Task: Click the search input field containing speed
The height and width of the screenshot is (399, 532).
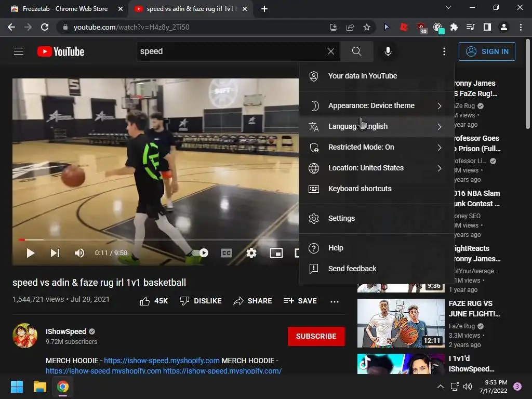Action: (x=232, y=51)
